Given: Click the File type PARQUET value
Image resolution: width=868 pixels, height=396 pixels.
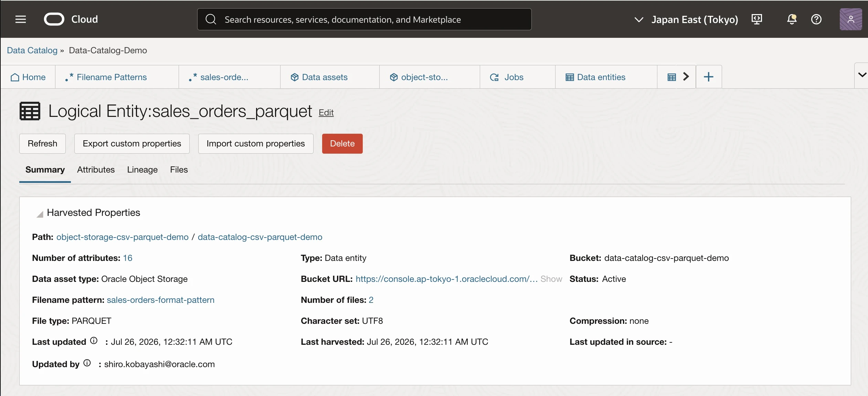Looking at the screenshot, I should tap(91, 321).
